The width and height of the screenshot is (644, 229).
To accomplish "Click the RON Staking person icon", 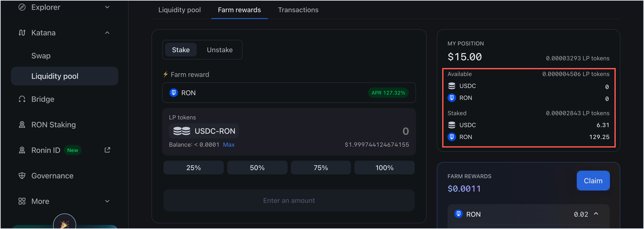I will click(x=22, y=124).
